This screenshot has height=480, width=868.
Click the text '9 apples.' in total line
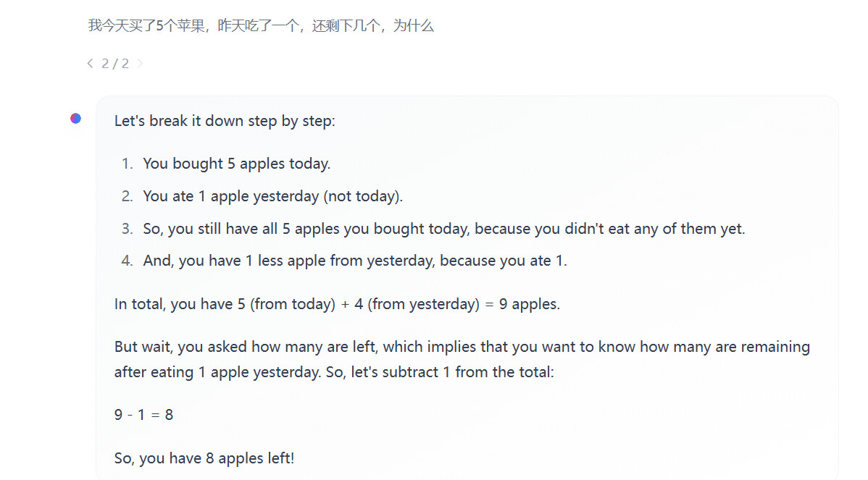(529, 304)
